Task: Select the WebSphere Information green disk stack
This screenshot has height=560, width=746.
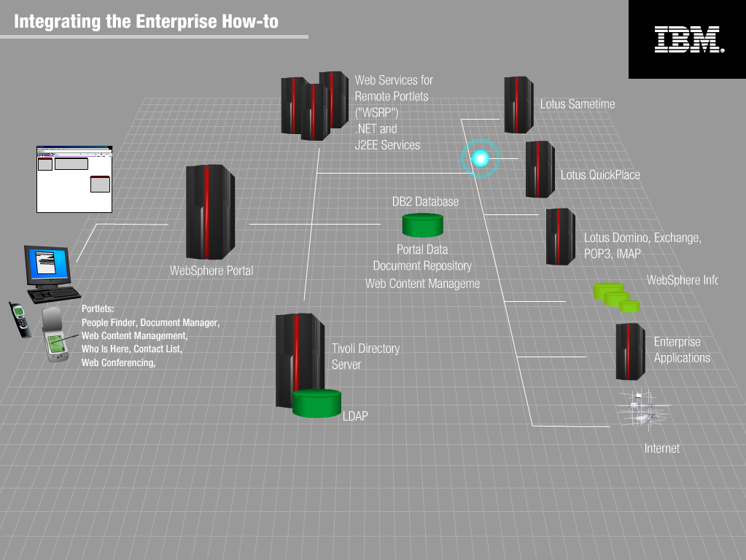Action: coord(616,297)
